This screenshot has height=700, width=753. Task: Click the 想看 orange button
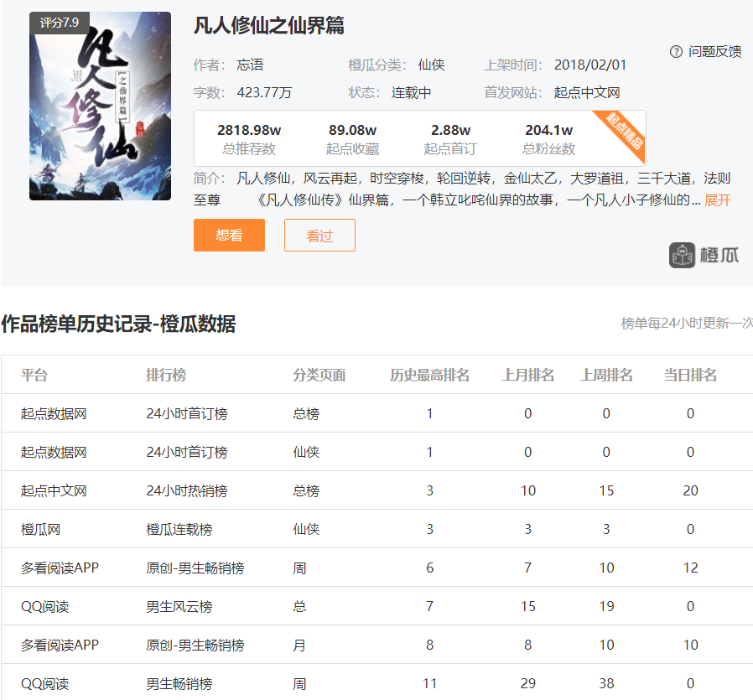pos(229,236)
